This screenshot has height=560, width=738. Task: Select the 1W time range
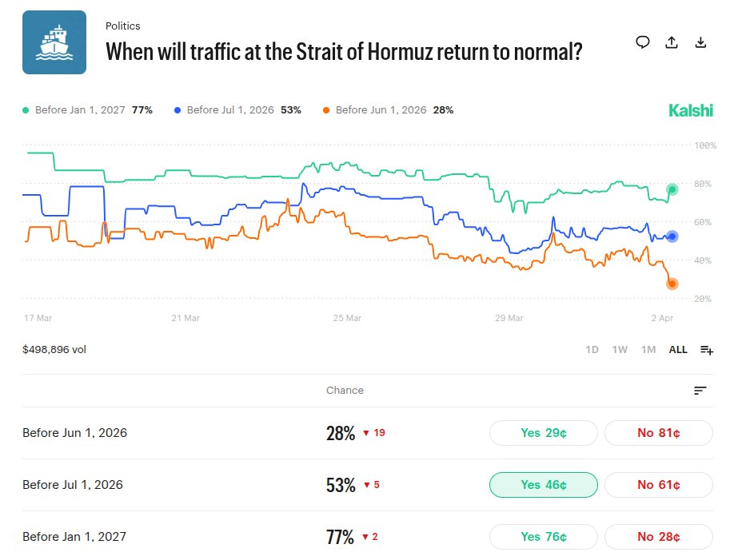pyautogui.click(x=620, y=350)
